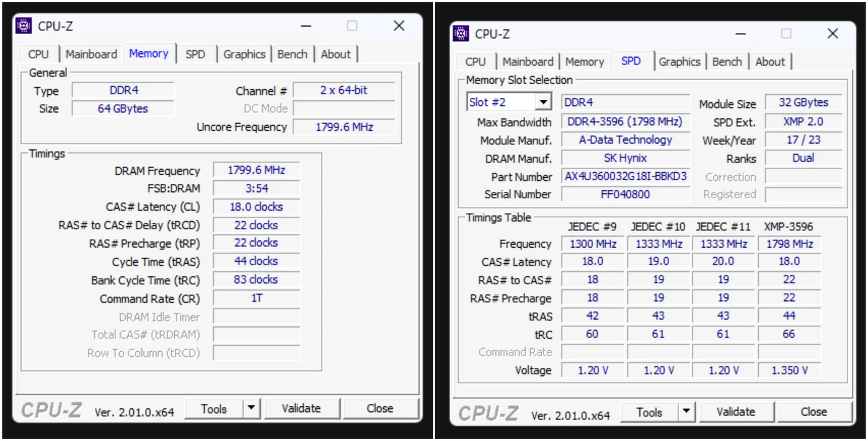Minimize the left CPU-Z window
Image resolution: width=868 pixels, height=441 pixels.
(x=306, y=26)
